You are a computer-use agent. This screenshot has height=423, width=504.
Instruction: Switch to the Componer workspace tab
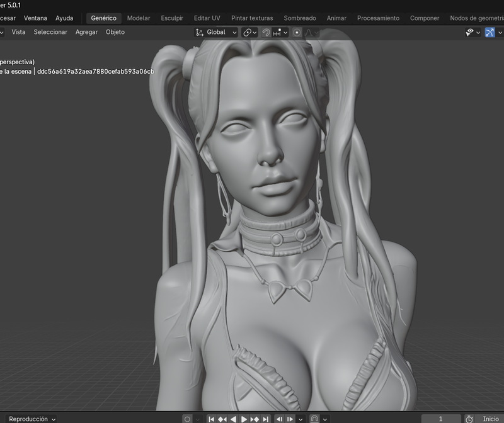pos(425,18)
